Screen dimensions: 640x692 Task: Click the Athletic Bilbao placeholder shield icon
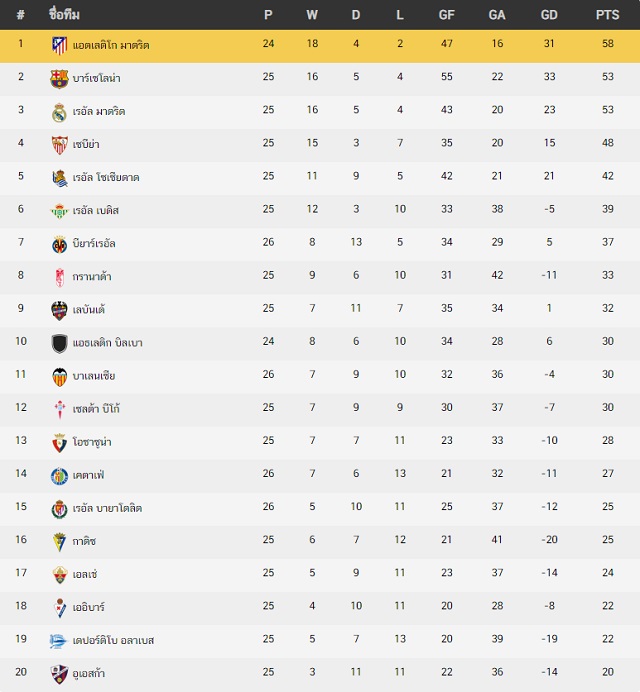59,343
